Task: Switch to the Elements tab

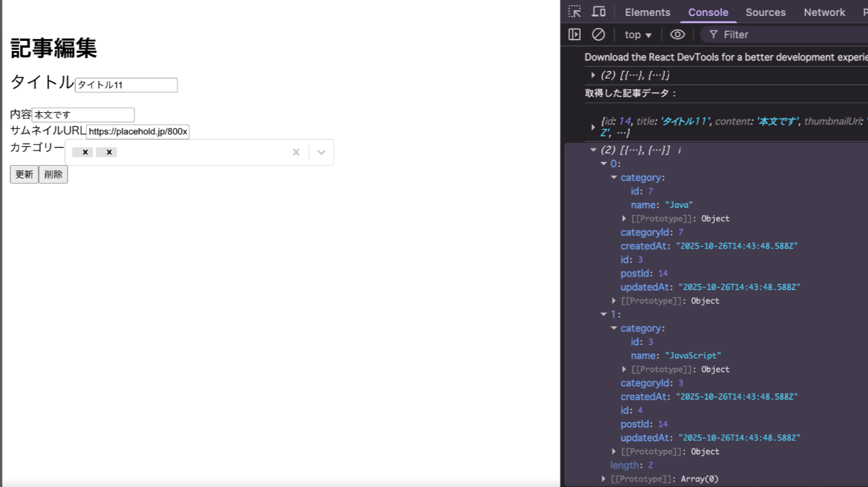Action: click(x=647, y=12)
